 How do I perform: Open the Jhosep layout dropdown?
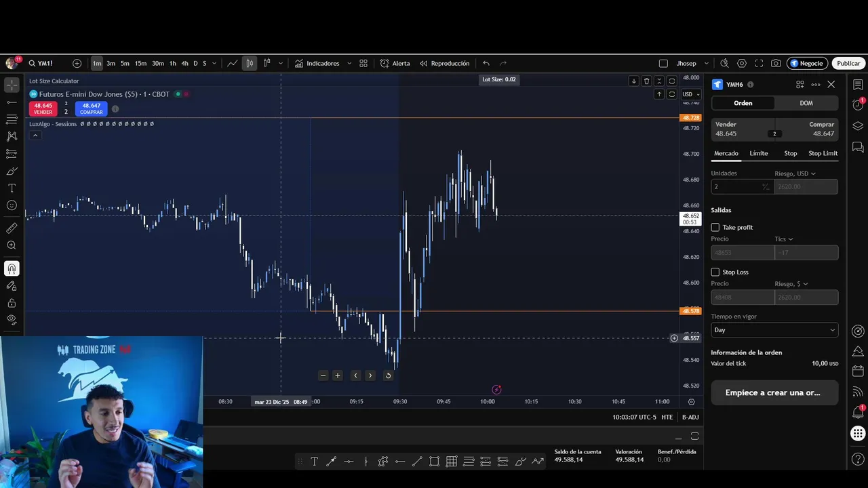point(706,63)
